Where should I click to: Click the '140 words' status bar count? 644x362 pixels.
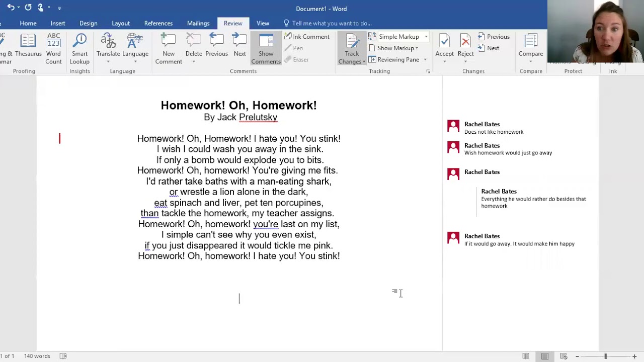tap(37, 356)
